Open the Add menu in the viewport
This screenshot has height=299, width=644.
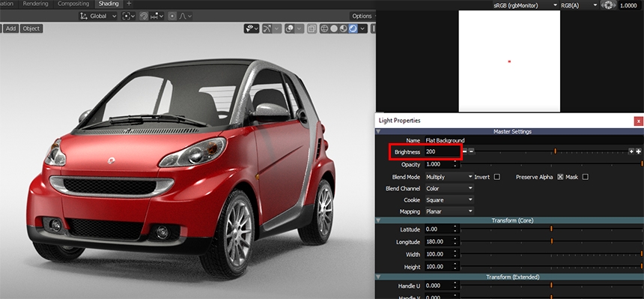(x=10, y=28)
